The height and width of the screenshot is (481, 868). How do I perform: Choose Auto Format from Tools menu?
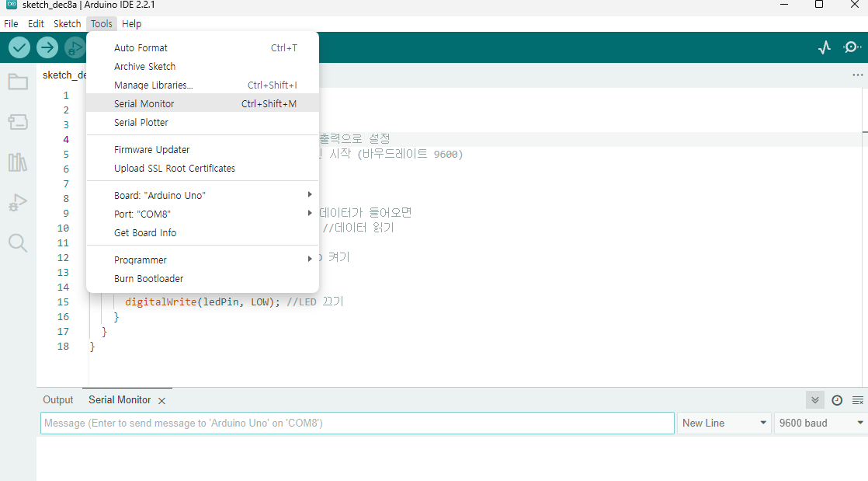(x=203, y=47)
